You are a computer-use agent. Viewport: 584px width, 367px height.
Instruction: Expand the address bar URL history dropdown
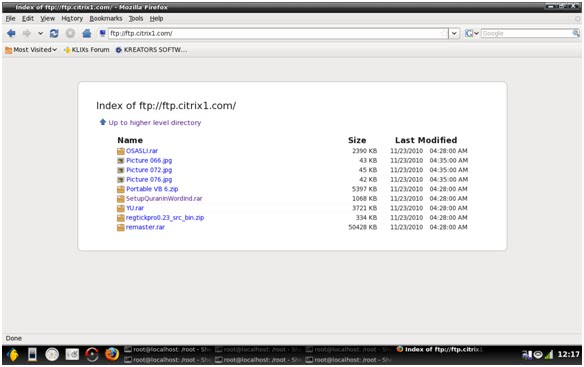(454, 34)
